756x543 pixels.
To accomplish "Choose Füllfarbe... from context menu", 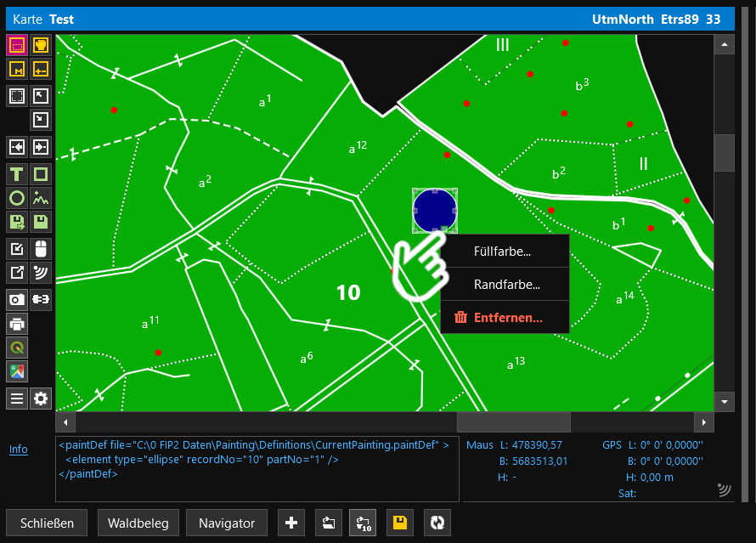I will (502, 252).
